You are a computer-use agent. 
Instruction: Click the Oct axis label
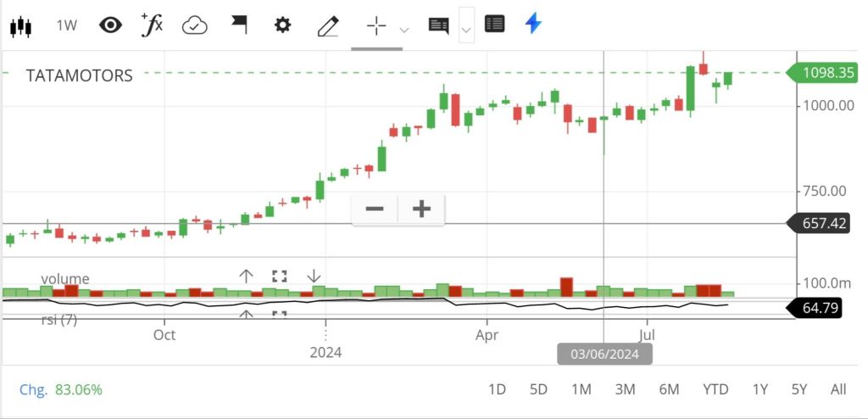pyautogui.click(x=164, y=335)
